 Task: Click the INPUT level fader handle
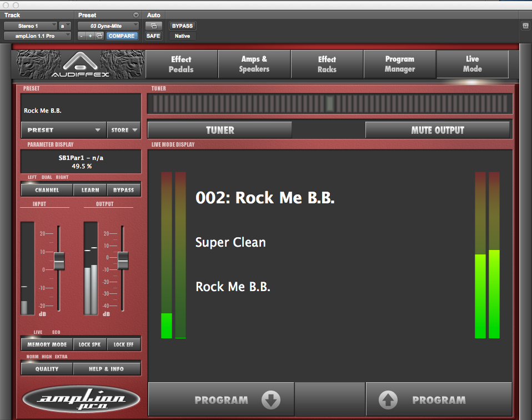(x=59, y=261)
